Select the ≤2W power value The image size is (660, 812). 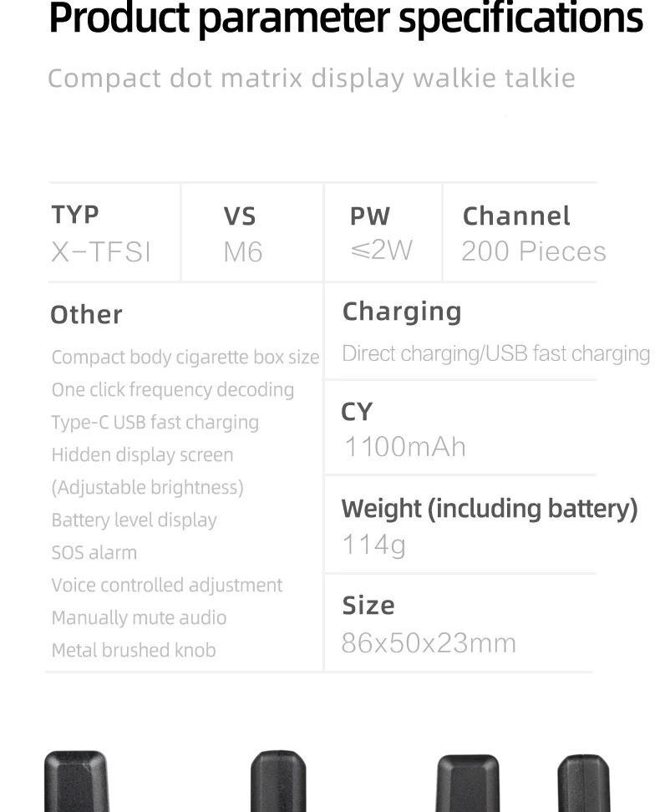point(381,250)
